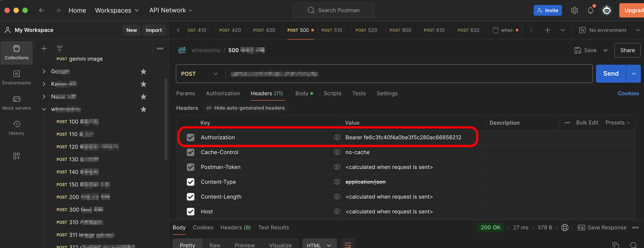Click the Search Postman field

point(333,10)
